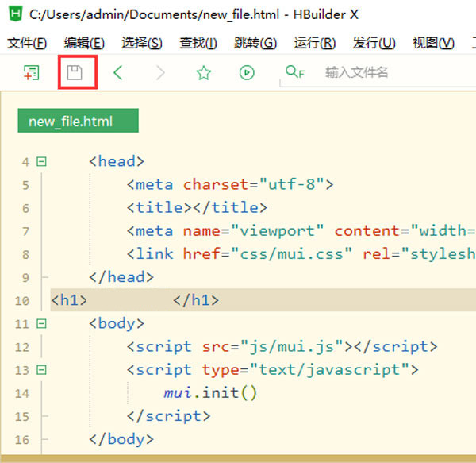The width and height of the screenshot is (476, 463).
Task: Click line number 10 in the gutter
Action: click(x=22, y=301)
